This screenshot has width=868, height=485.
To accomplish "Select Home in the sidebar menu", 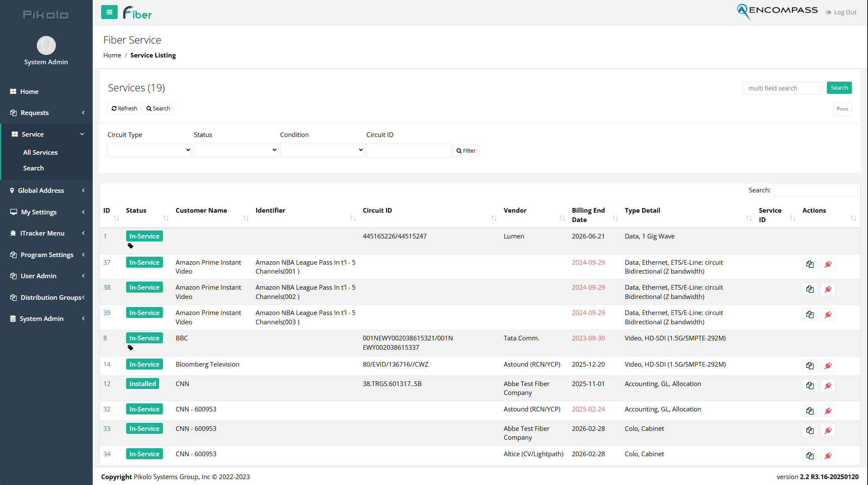I will pos(29,91).
